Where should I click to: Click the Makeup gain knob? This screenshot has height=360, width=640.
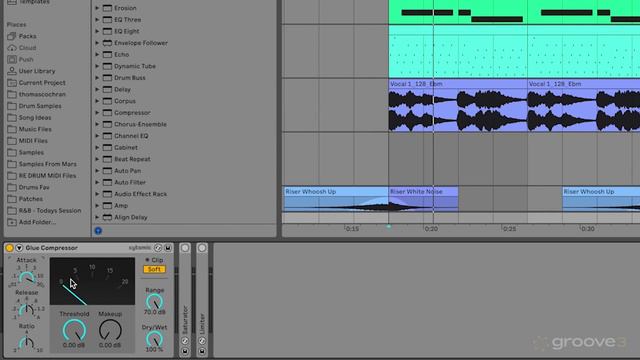coord(110,330)
